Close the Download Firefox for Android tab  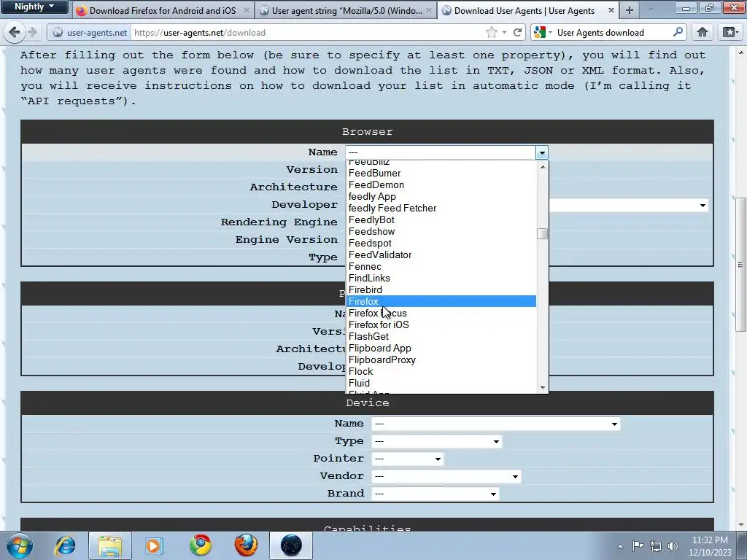(247, 10)
